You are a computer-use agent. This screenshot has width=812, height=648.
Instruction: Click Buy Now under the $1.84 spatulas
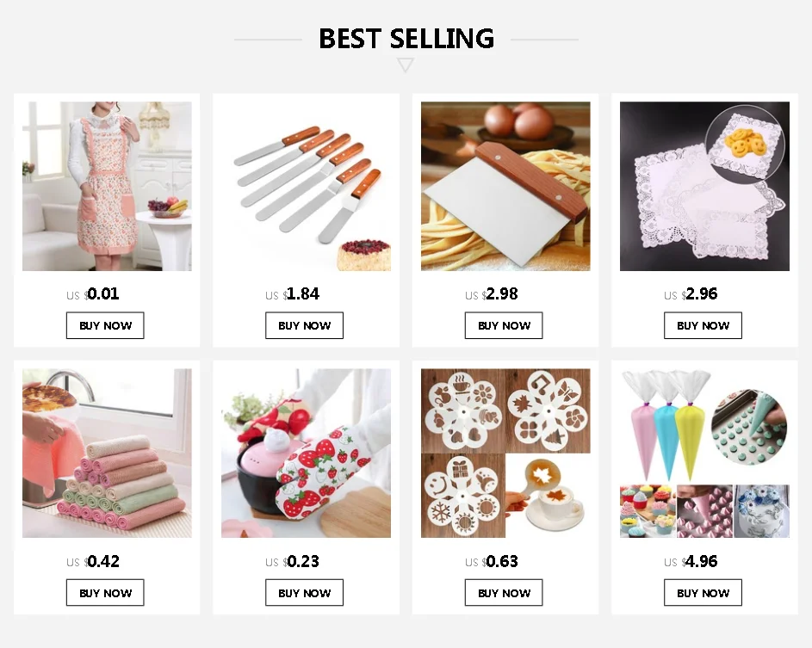coord(305,325)
